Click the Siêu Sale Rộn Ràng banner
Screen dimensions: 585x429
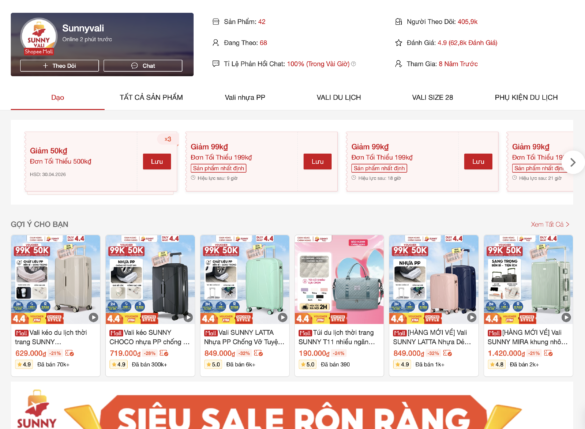pos(292,410)
